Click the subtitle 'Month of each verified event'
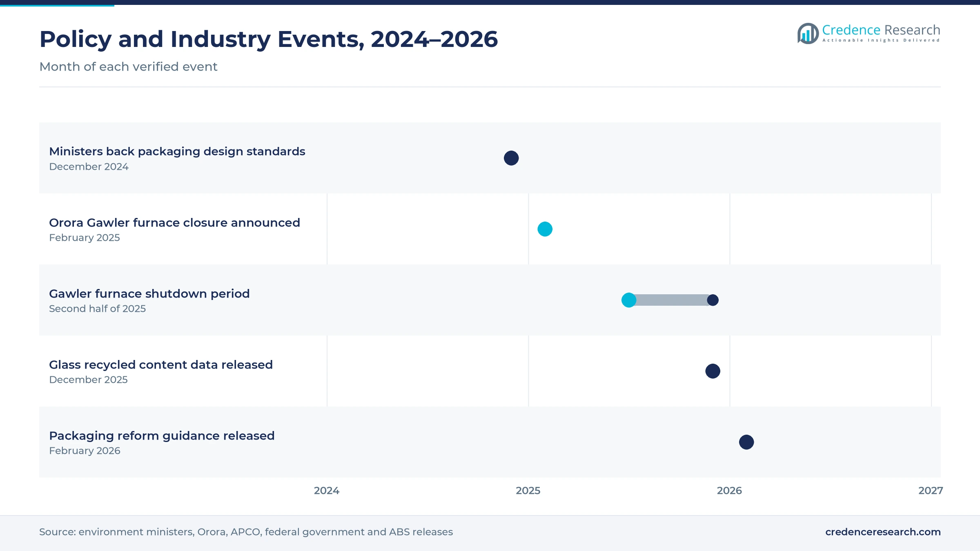 (128, 67)
